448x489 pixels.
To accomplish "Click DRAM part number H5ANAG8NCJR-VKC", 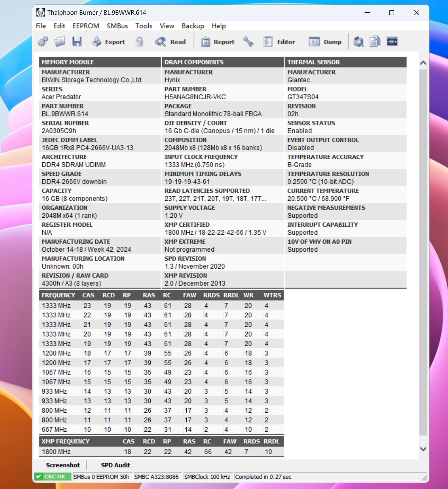I will (x=195, y=97).
